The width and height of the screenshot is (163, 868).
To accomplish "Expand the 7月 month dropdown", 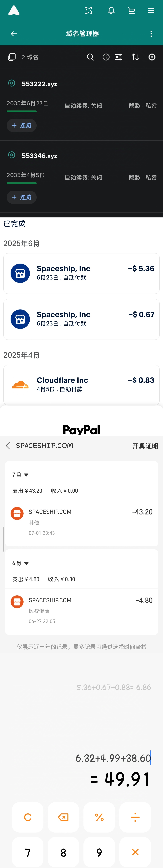I will pos(21,475).
